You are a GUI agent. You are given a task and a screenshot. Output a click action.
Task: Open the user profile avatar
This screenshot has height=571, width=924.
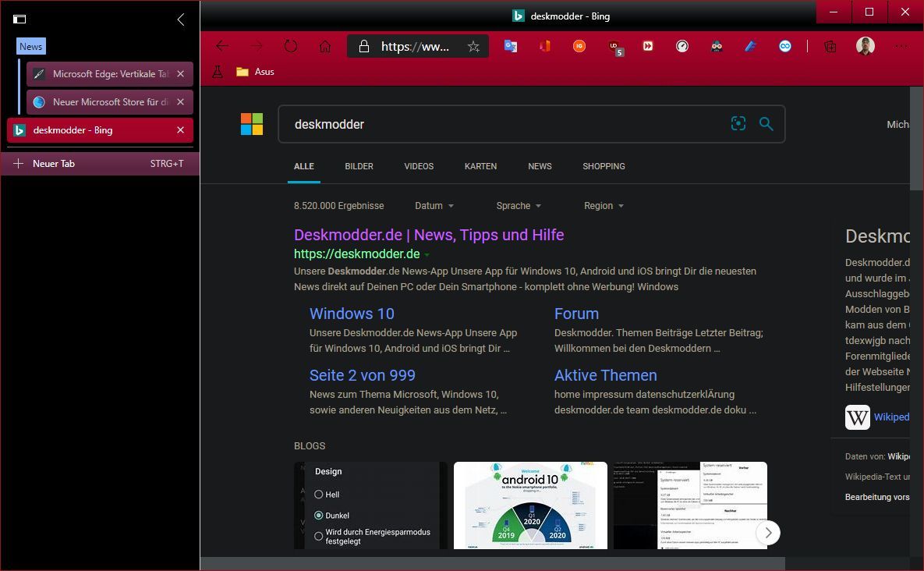[865, 46]
